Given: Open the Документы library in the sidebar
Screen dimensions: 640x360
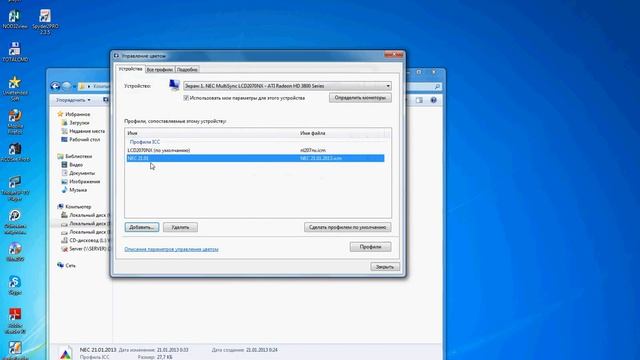Looking at the screenshot, I should pos(78,173).
